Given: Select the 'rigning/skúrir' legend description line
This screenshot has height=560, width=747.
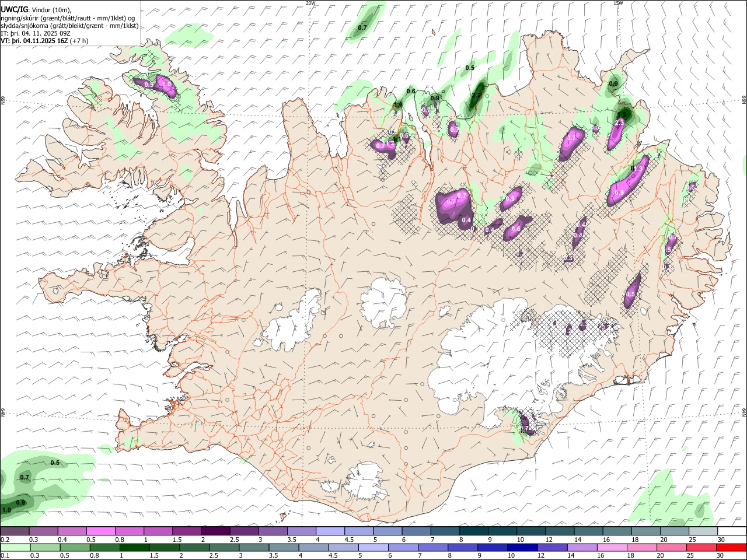Looking at the screenshot, I should tap(68, 18).
